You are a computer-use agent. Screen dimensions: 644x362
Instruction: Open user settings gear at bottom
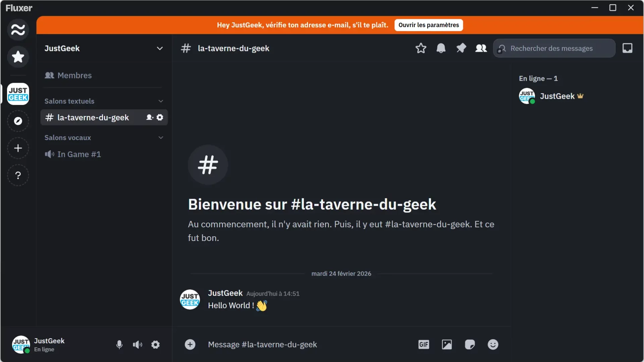(x=156, y=345)
